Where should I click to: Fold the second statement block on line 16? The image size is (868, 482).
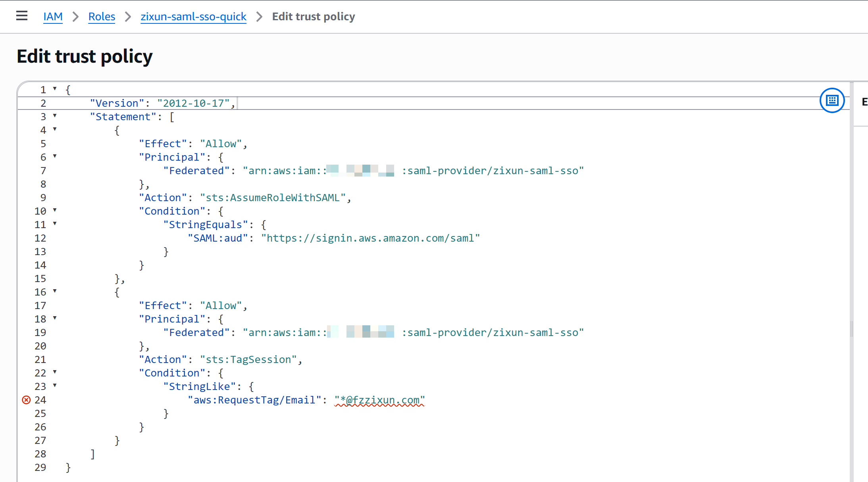55,291
